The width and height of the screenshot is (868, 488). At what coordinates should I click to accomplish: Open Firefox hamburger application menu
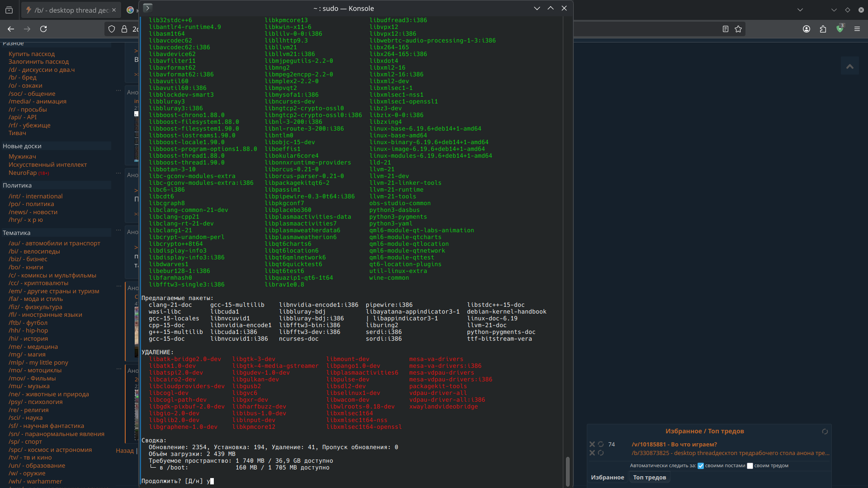click(x=857, y=29)
